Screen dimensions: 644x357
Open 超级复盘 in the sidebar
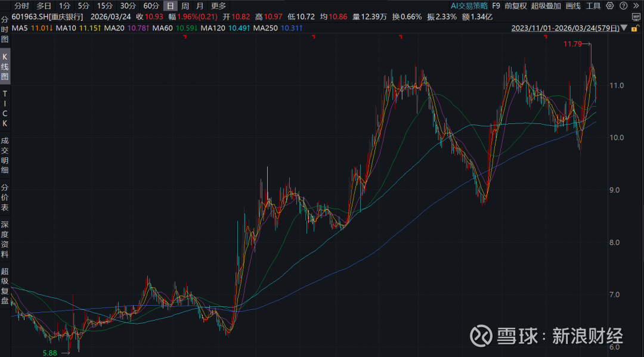tap(5, 286)
